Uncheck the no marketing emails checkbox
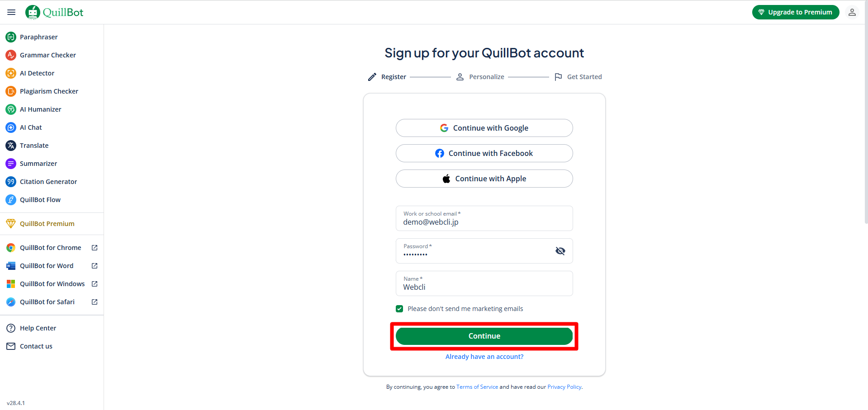The width and height of the screenshot is (868, 410). tap(399, 309)
